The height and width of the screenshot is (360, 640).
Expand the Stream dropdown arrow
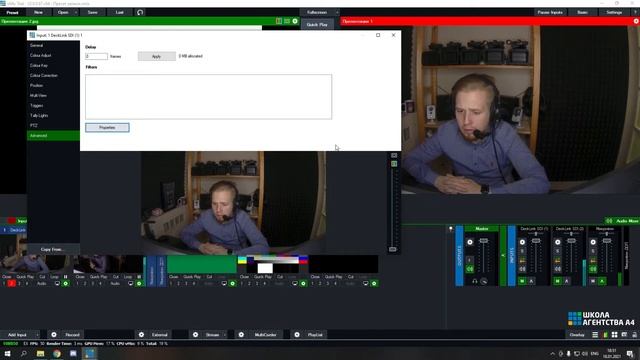click(225, 335)
